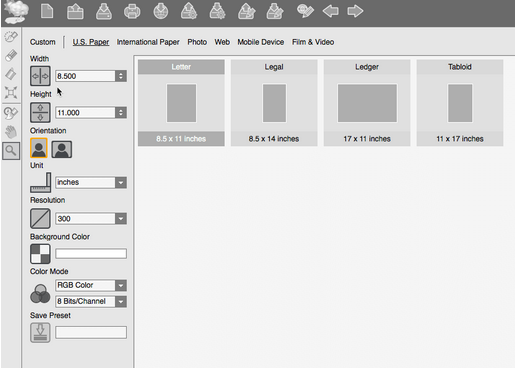515x368 pixels.
Task: Click the Save Preset name field
Action: 91,332
